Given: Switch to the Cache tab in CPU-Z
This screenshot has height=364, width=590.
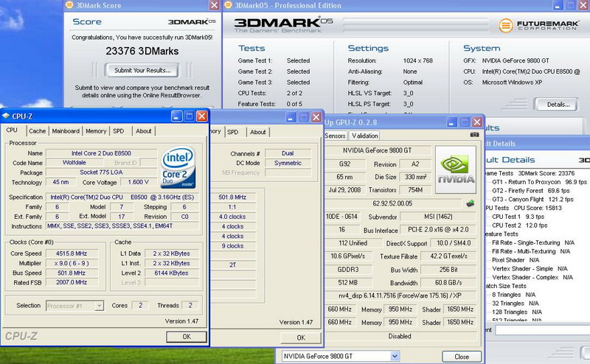Looking at the screenshot, I should pos(38,131).
